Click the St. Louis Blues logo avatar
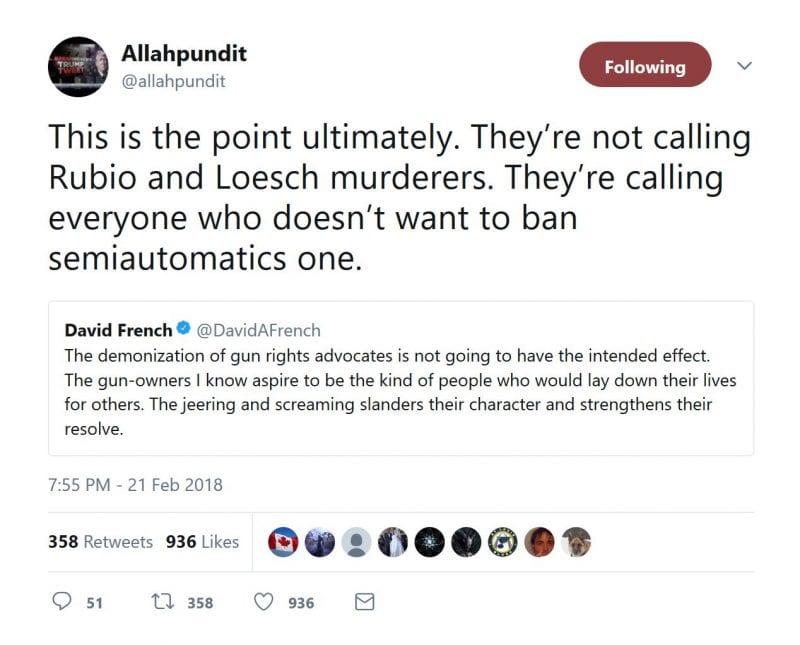This screenshot has width=800, height=645. tap(502, 542)
